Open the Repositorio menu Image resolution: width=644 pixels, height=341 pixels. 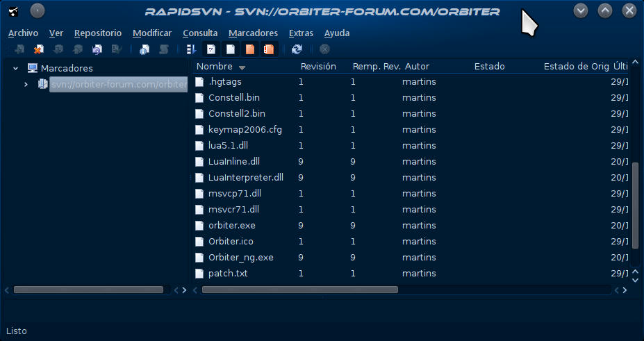(x=98, y=33)
